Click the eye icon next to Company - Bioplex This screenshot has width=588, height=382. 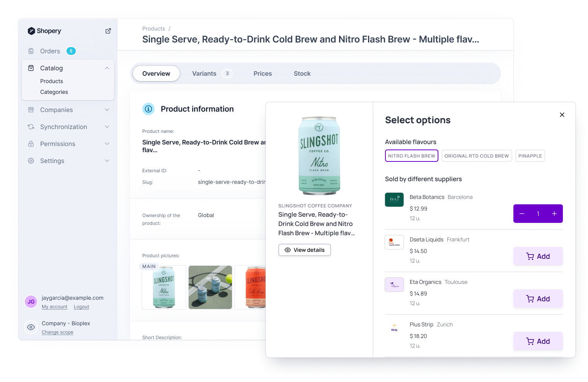[31, 327]
